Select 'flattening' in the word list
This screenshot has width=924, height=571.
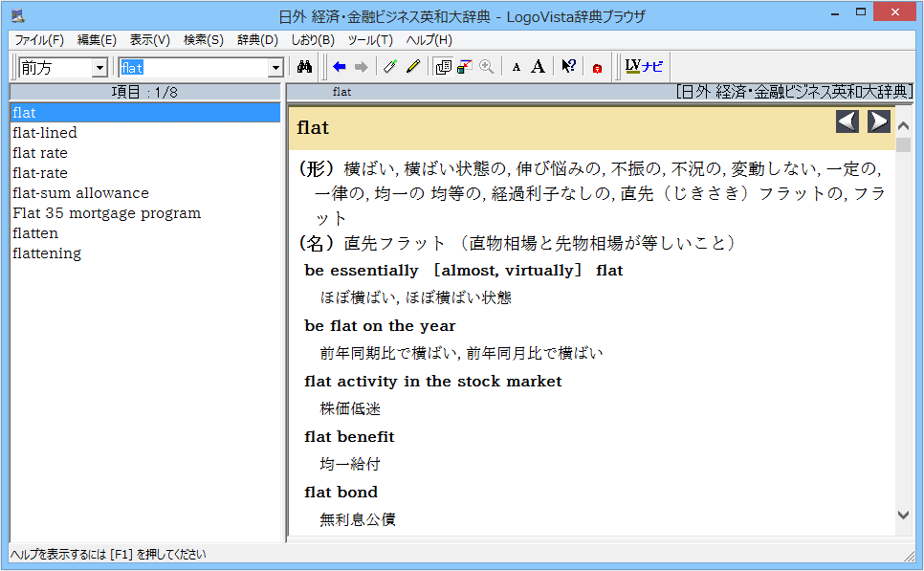(x=47, y=253)
